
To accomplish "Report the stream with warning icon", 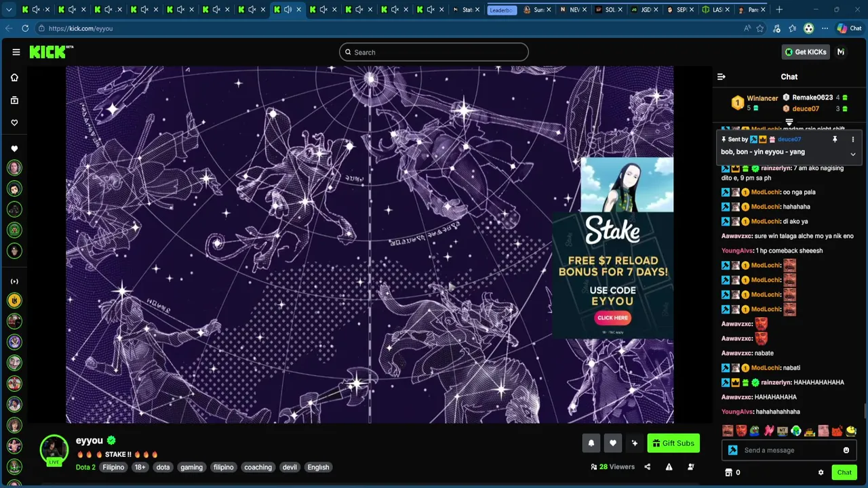I will coord(669,467).
